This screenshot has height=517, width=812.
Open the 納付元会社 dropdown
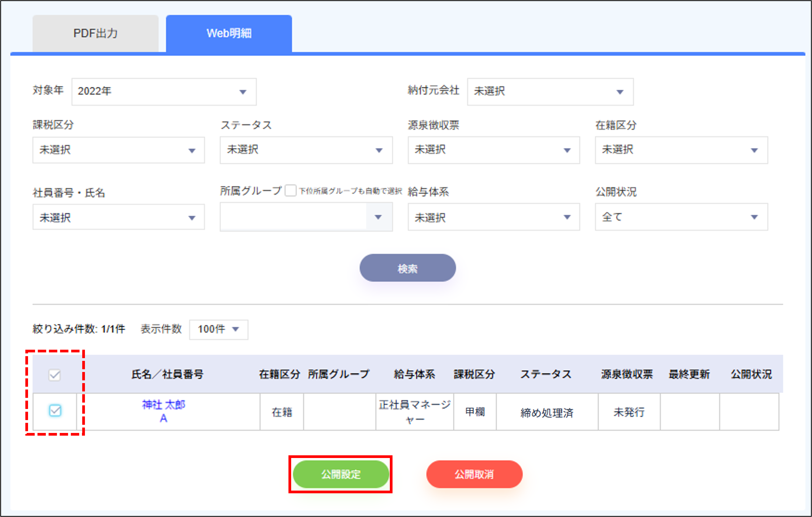pyautogui.click(x=550, y=91)
